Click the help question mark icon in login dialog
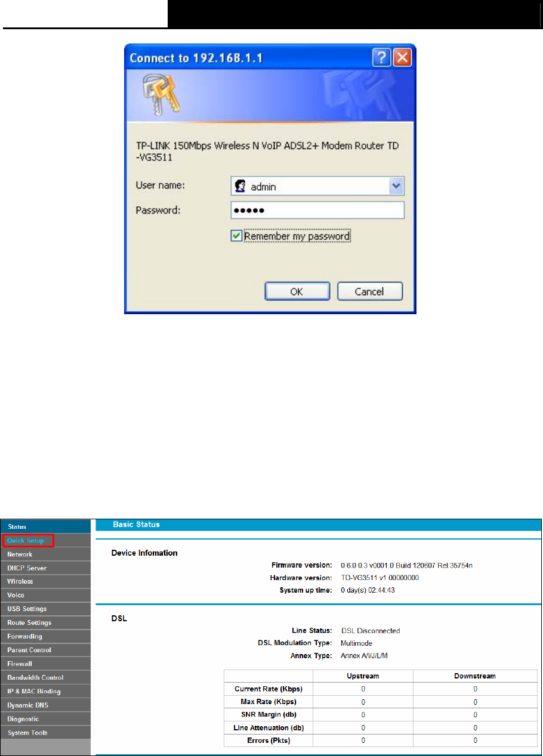This screenshot has height=756, width=543. click(382, 58)
